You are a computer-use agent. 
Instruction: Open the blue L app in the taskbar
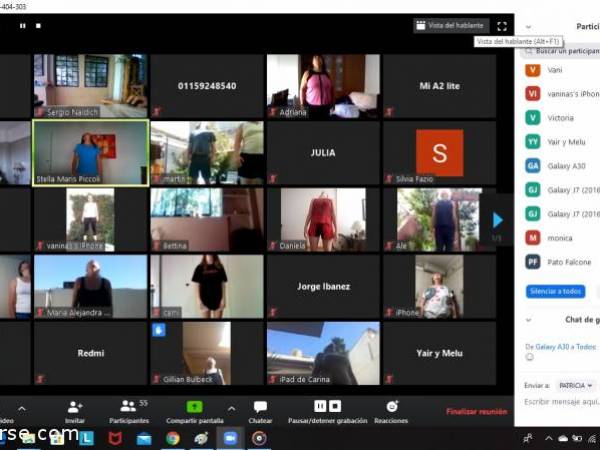coord(86,439)
